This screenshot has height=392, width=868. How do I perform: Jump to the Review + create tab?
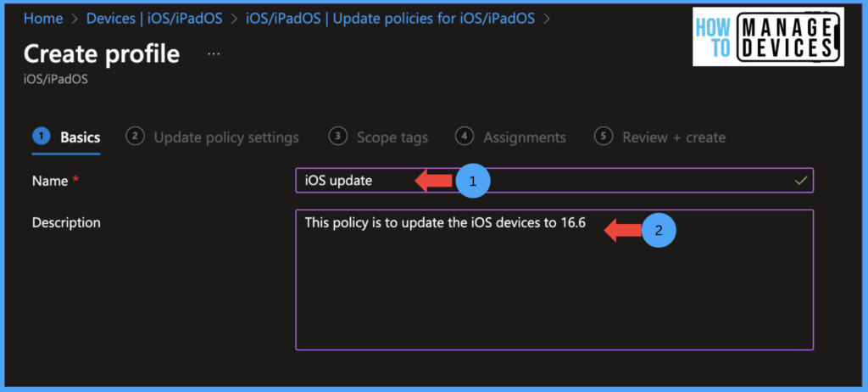coord(674,137)
